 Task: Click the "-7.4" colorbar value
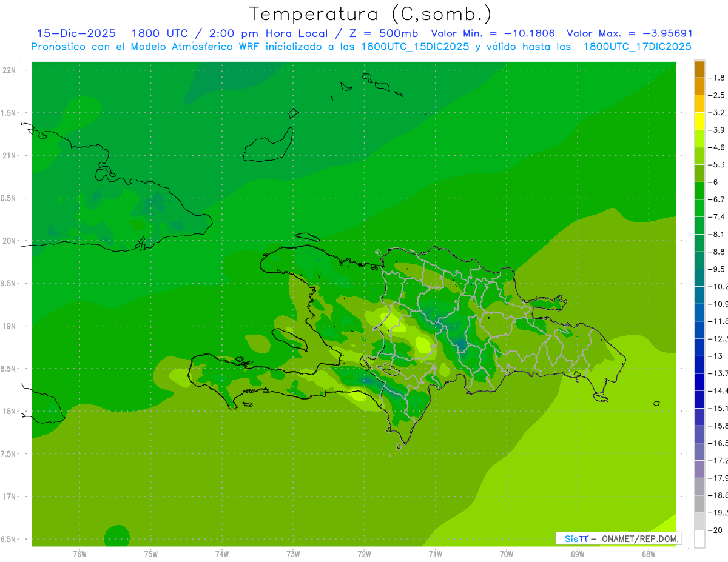716,216
